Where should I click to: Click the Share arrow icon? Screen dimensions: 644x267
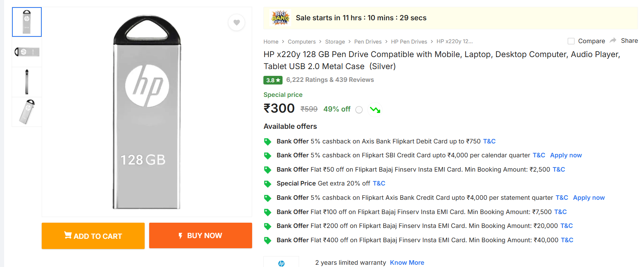(x=613, y=41)
